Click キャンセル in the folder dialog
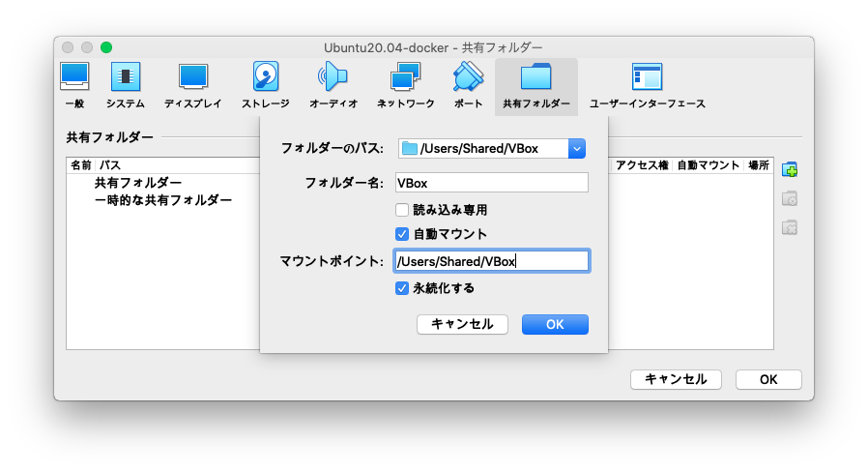The height and width of the screenshot is (472, 868). 462,325
